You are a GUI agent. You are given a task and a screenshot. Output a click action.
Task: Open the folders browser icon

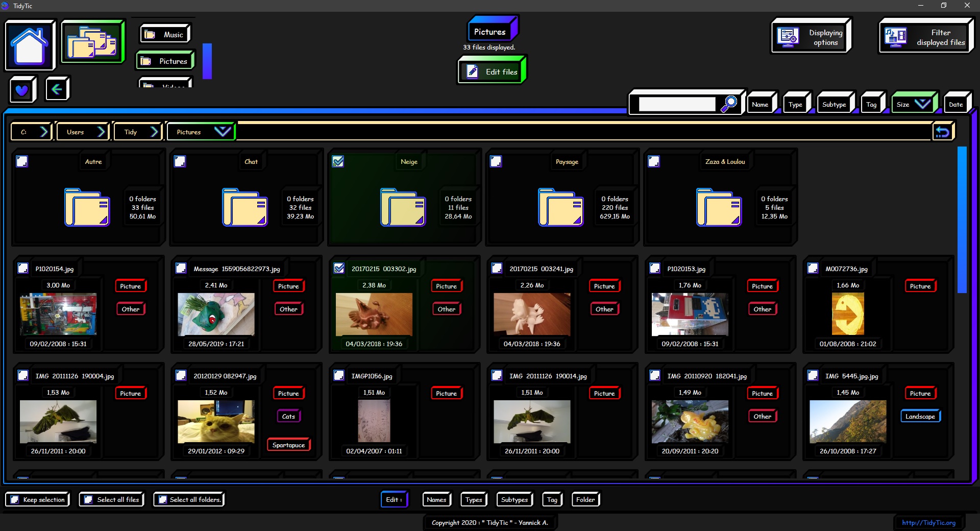tap(92, 42)
